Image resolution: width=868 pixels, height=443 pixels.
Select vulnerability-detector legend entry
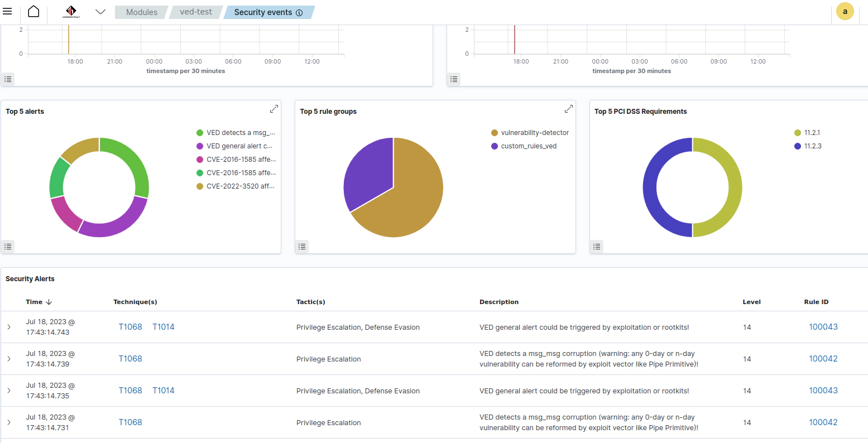[530, 133]
